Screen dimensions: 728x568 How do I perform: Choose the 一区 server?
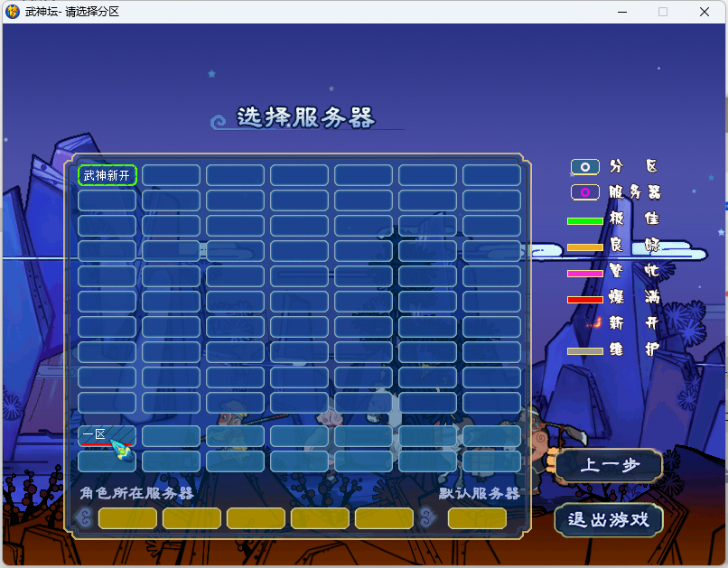click(x=107, y=436)
